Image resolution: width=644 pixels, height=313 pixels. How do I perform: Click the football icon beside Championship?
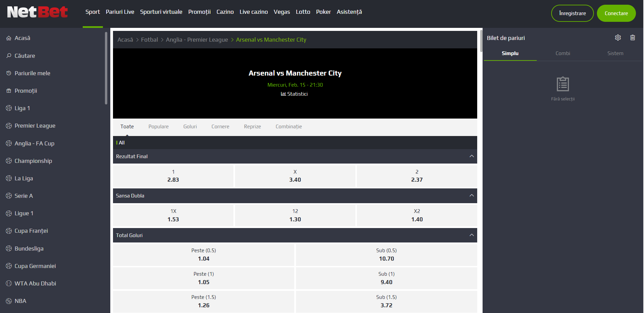pos(9,161)
